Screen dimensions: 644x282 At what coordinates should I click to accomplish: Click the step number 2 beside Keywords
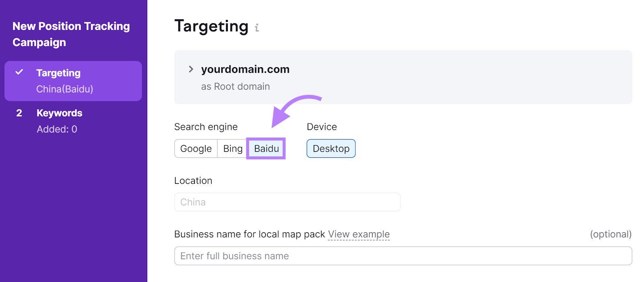19,113
